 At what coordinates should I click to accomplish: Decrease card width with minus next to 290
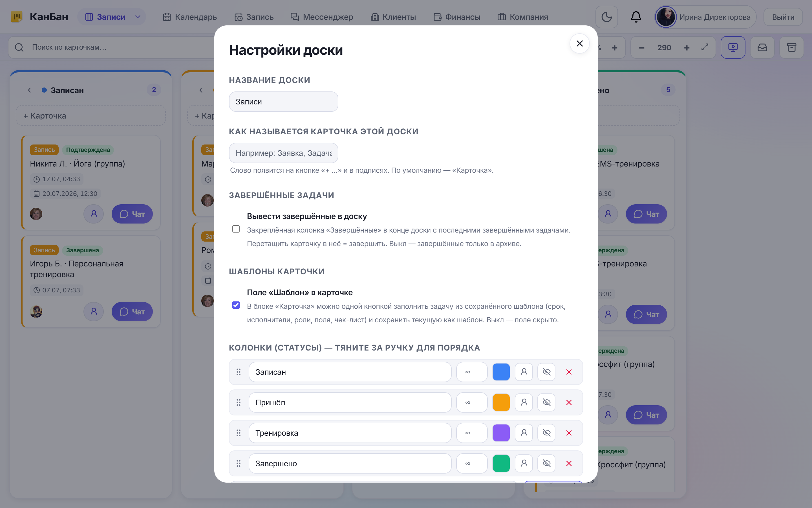pyautogui.click(x=641, y=48)
